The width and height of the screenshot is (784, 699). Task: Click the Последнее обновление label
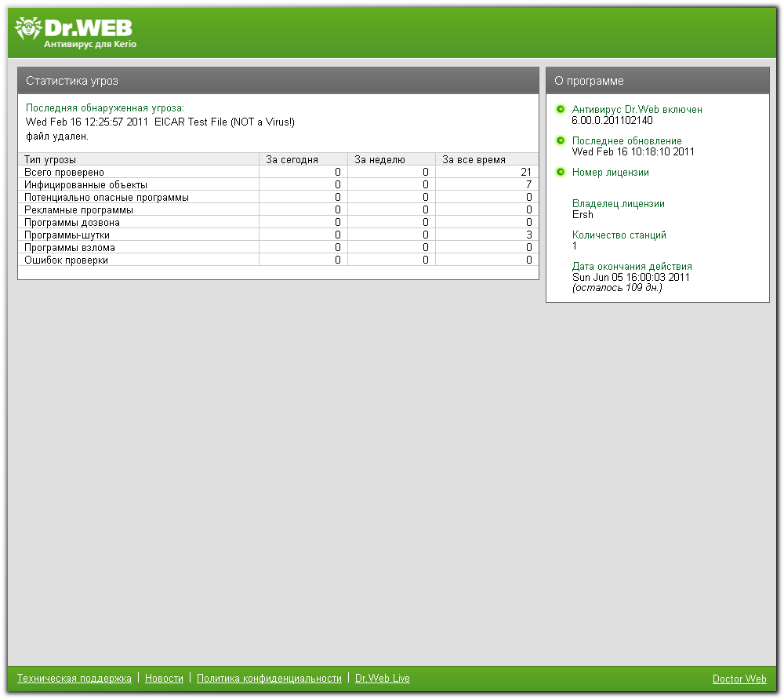(x=627, y=140)
